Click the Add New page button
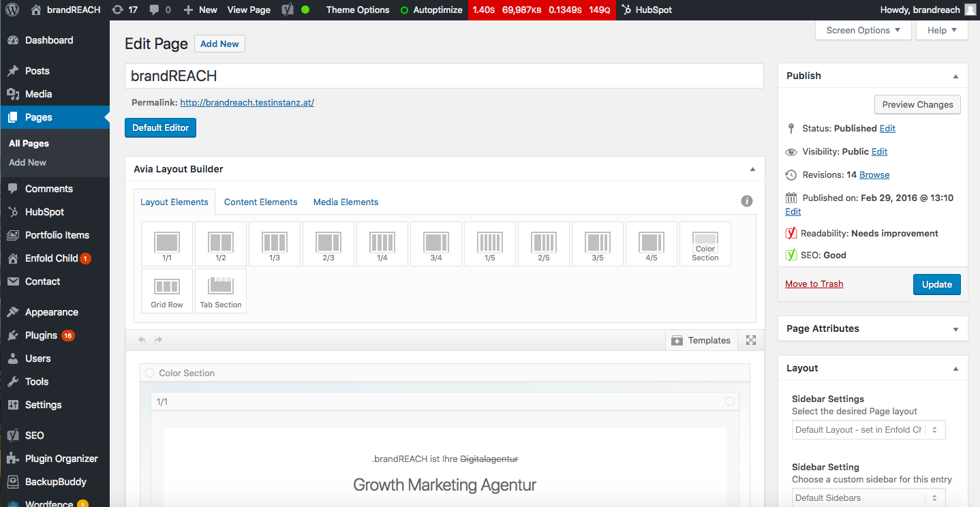The width and height of the screenshot is (980, 507). click(219, 44)
